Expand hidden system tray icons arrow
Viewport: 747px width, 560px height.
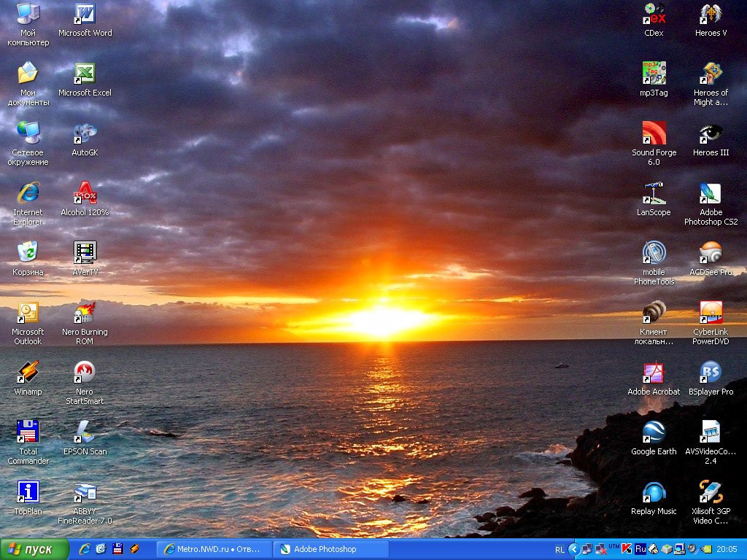pyautogui.click(x=574, y=549)
